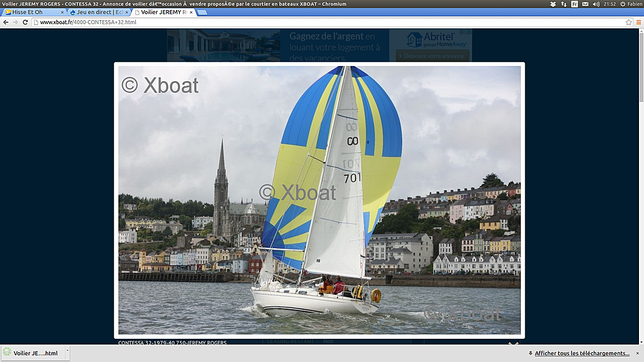
Task: Open the Dropbox tray indicator
Action: point(553,4)
